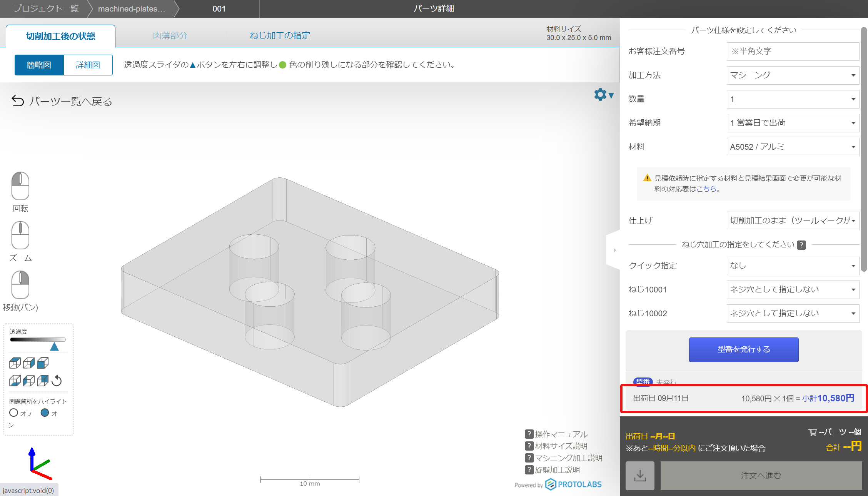This screenshot has width=868, height=496.
Task: Select the front view cube icon
Action: coord(43,363)
